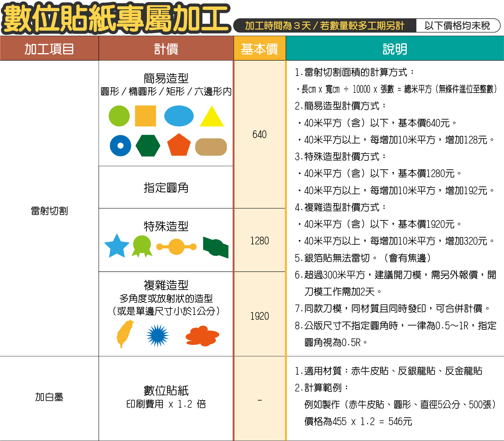
Task: Click the blue star shape
Action: coord(117,246)
